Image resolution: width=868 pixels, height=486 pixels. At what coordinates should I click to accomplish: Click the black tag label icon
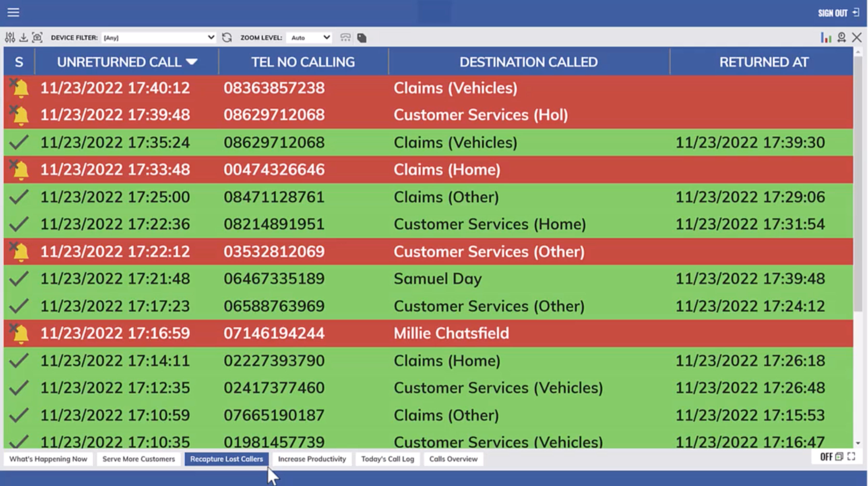click(x=362, y=38)
